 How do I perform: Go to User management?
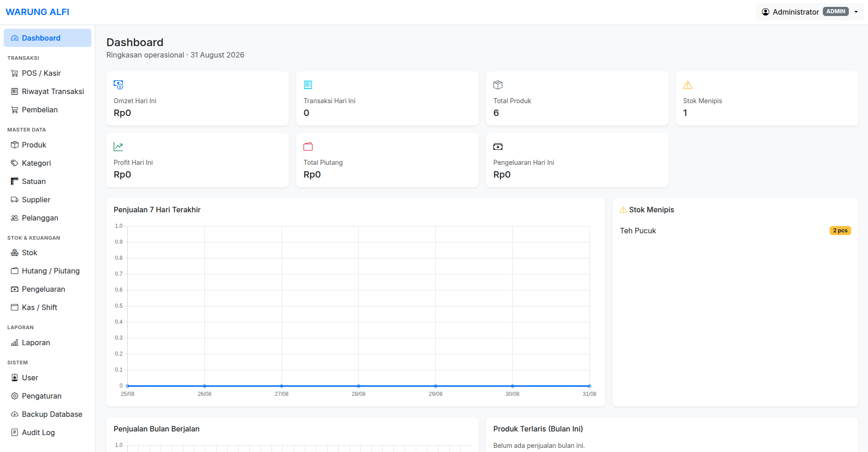coord(47,378)
